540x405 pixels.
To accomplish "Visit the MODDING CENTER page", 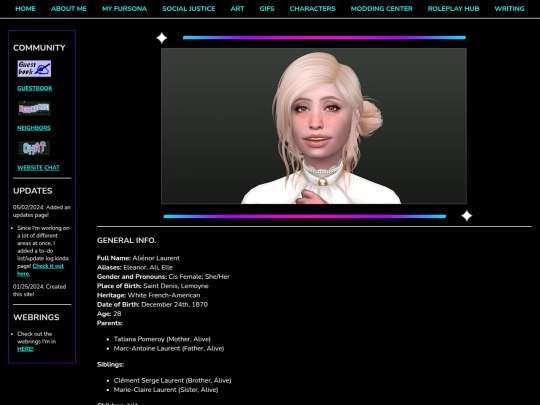I will coord(382,9).
